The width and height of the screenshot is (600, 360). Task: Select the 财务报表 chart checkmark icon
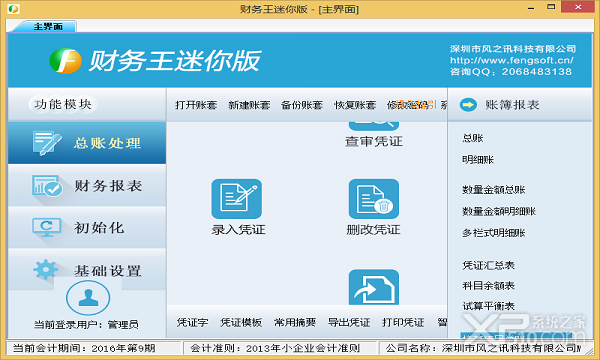click(x=47, y=186)
